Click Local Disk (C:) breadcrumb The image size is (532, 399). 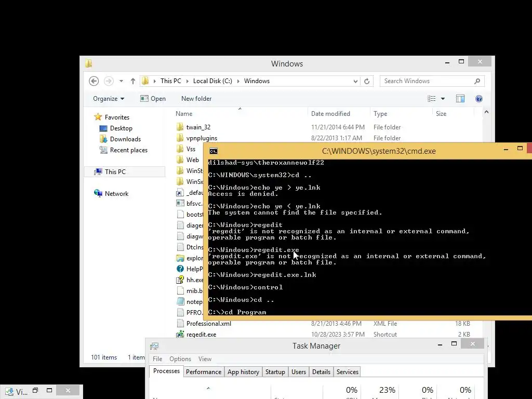212,81
